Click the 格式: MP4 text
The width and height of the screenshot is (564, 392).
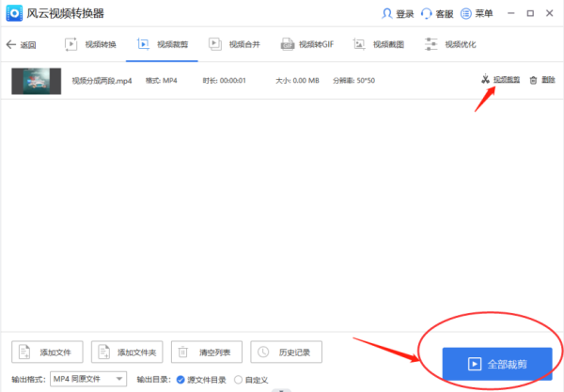161,81
